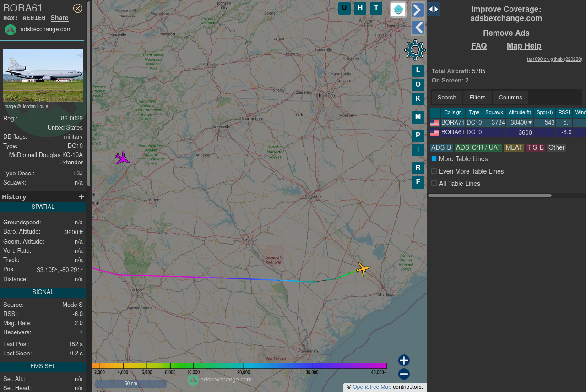Click the SPATIAL section header

point(43,207)
